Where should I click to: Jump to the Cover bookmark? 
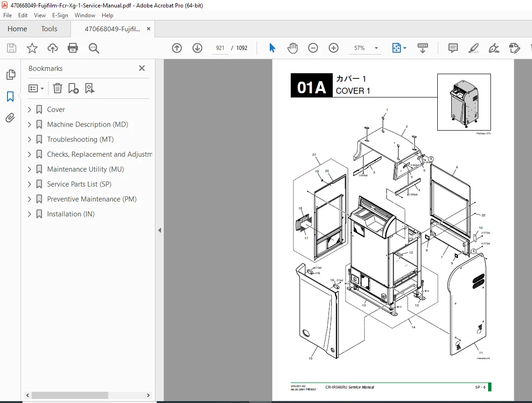(x=56, y=110)
